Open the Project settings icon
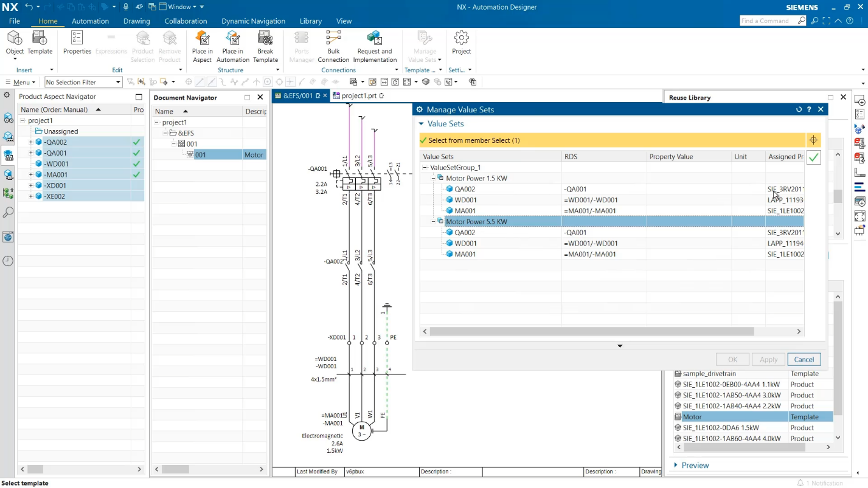Viewport: 868px width, 488px height. tap(461, 43)
